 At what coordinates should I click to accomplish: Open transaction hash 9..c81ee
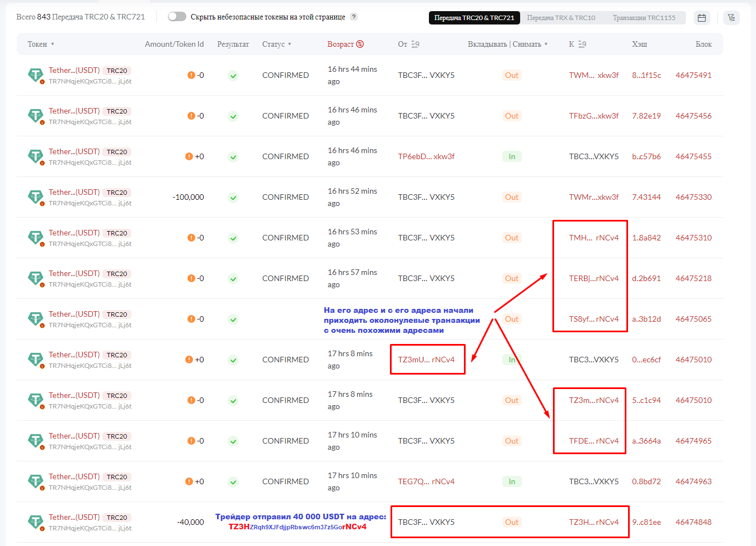(646, 522)
